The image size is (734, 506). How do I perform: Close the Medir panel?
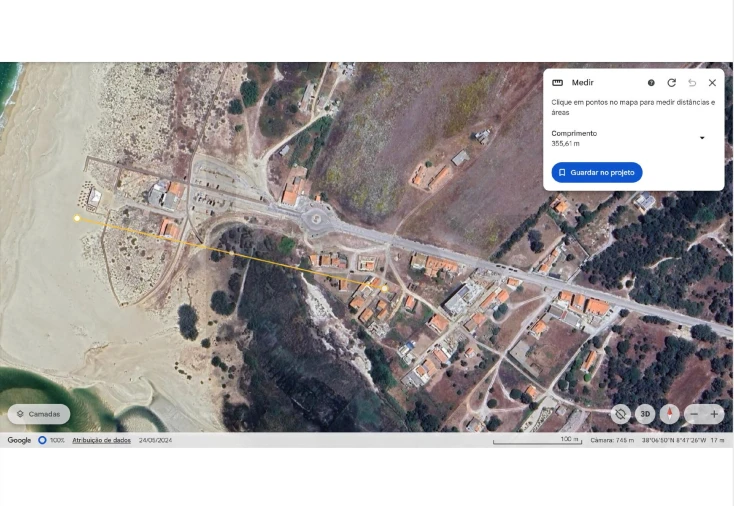(712, 83)
